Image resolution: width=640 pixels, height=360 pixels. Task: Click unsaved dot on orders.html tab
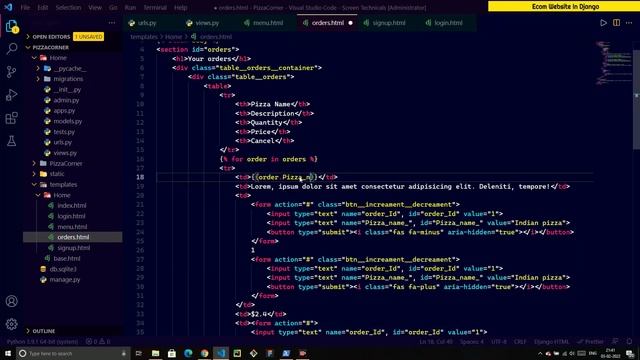click(x=350, y=23)
